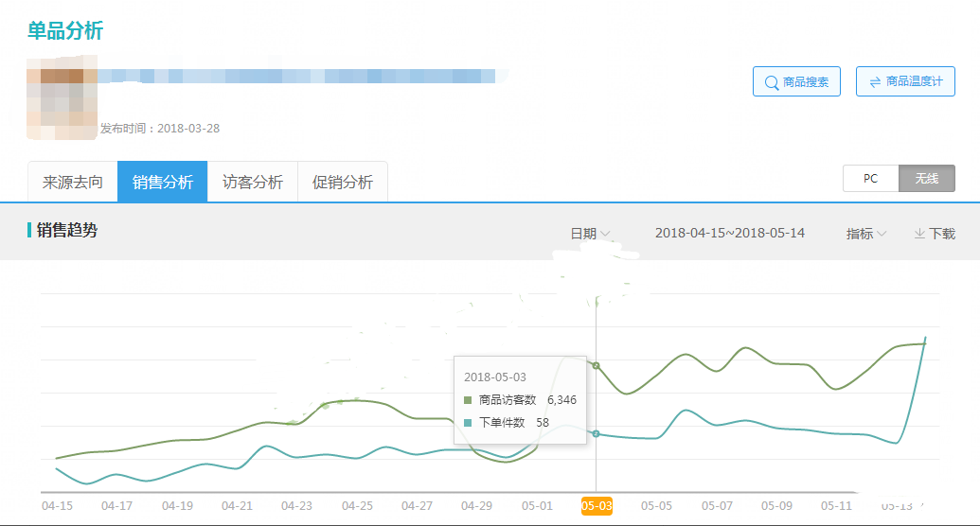Click the 04-25 date label on axis

[357, 506]
